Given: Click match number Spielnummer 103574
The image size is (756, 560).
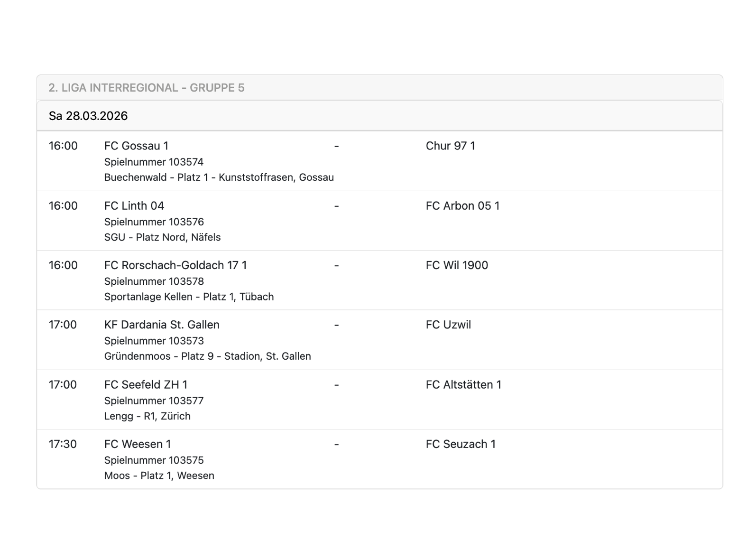Looking at the screenshot, I should pos(154,162).
